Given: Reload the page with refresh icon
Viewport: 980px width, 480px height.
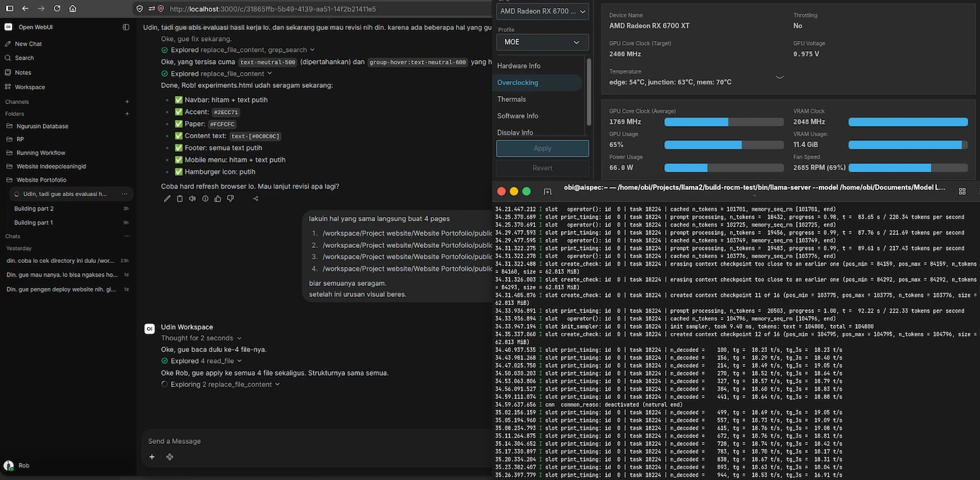Looking at the screenshot, I should [56, 9].
